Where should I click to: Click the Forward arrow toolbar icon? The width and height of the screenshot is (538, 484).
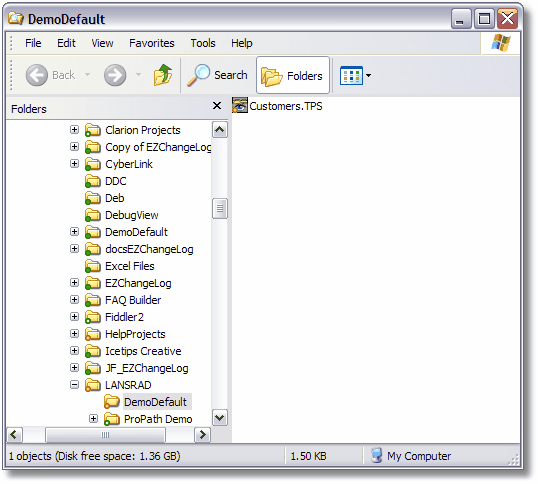point(115,75)
